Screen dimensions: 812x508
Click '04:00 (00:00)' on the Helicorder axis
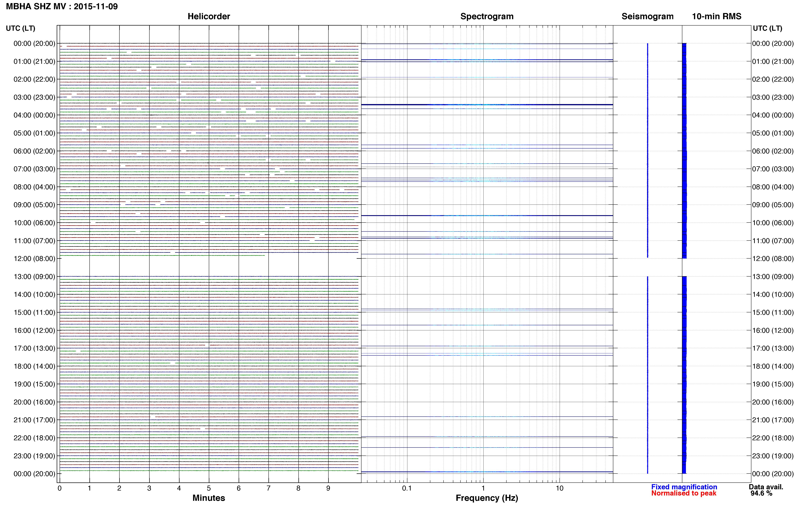click(34, 115)
